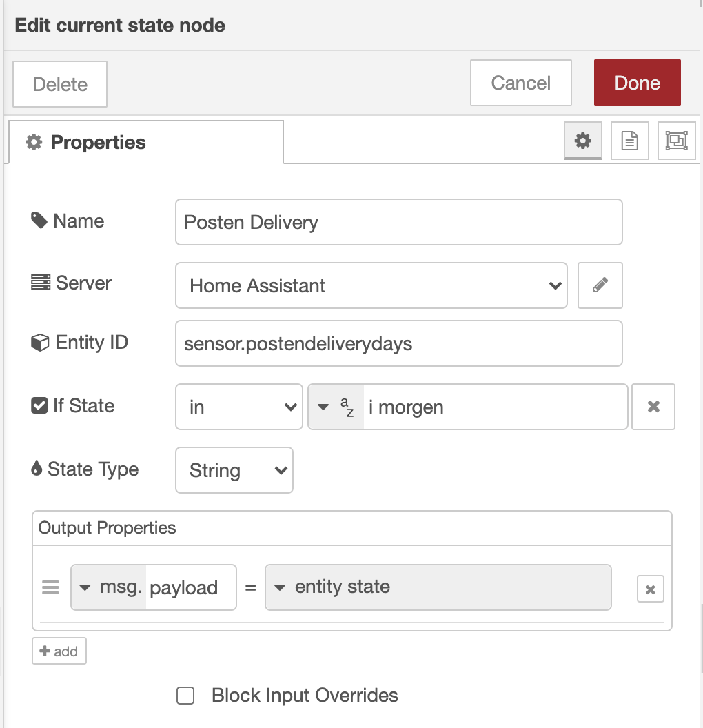Enable the If State checkbox
The width and height of the screenshot is (703, 728).
(38, 405)
